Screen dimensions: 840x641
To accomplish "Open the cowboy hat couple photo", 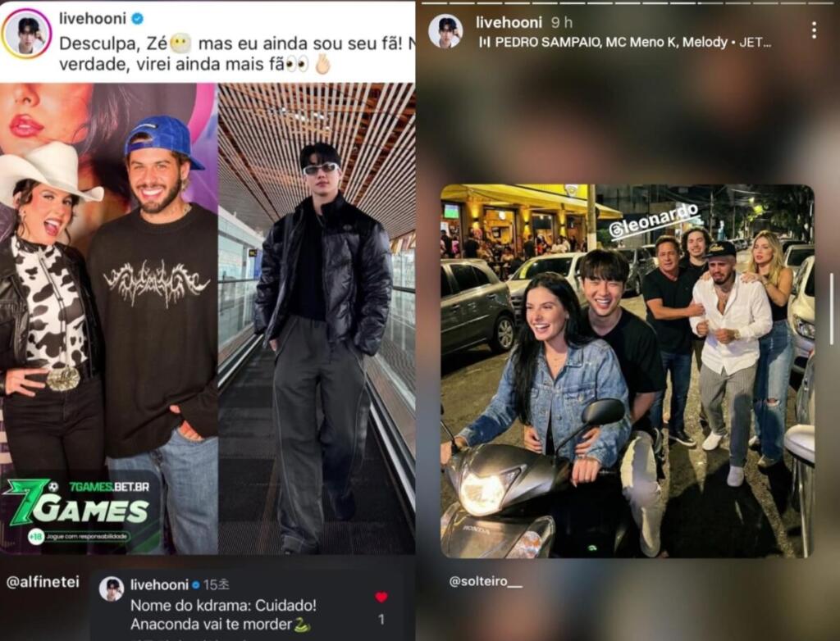I will [109, 319].
